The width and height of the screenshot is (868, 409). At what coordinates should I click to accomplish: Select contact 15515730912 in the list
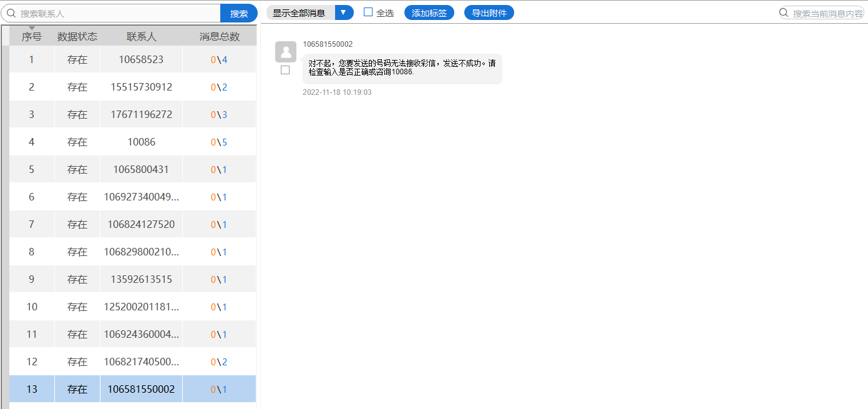click(141, 87)
